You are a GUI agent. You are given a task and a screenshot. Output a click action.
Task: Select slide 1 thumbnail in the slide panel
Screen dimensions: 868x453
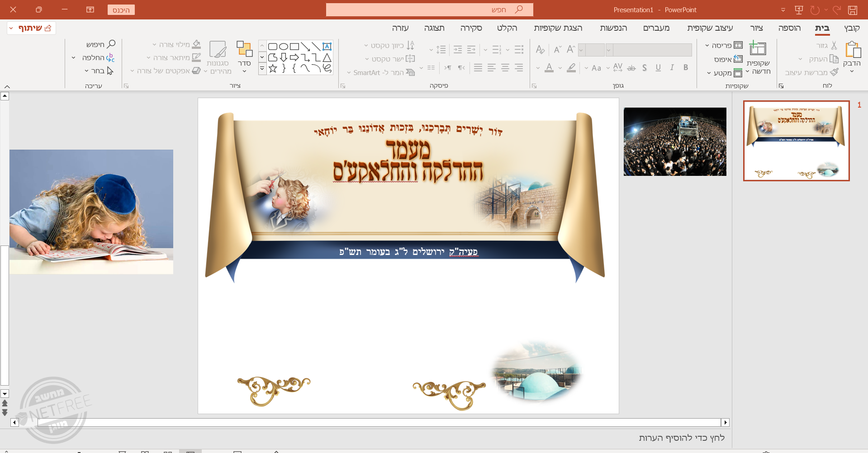(x=796, y=141)
